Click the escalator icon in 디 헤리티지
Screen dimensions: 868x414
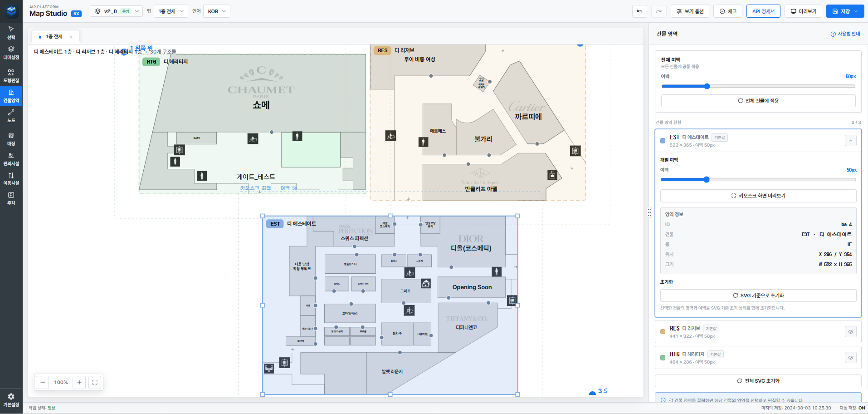click(x=253, y=139)
